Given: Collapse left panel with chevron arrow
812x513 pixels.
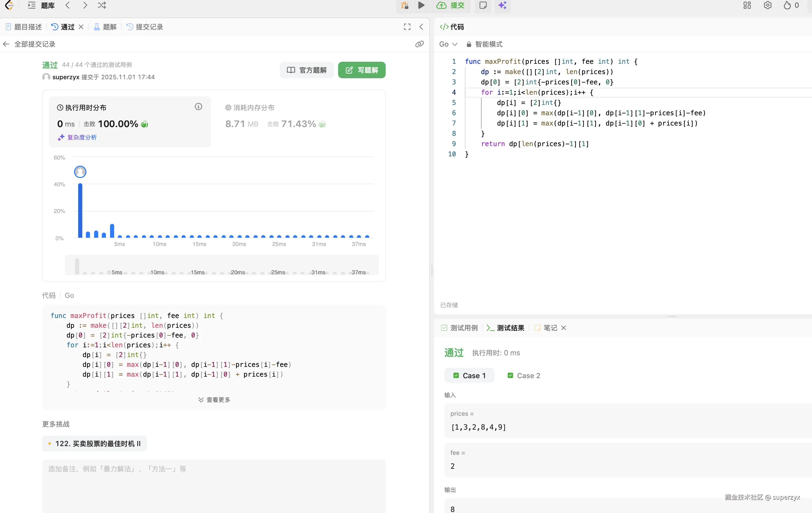Looking at the screenshot, I should 421,27.
